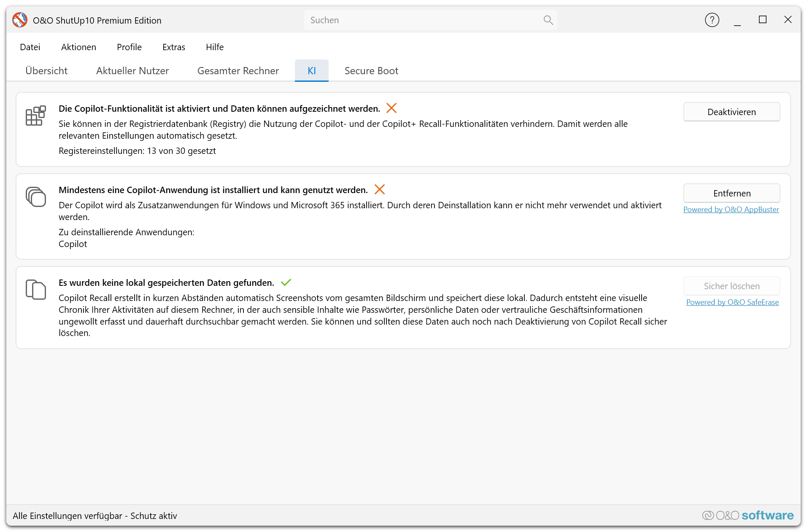Click the Copilot functionality grid icon
This screenshot has height=532, width=807.
(36, 116)
